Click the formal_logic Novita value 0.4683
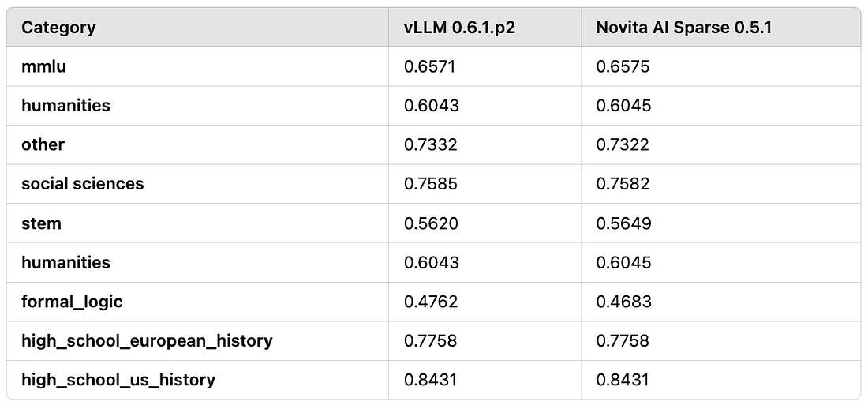This screenshot has width=868, height=409. (x=623, y=302)
